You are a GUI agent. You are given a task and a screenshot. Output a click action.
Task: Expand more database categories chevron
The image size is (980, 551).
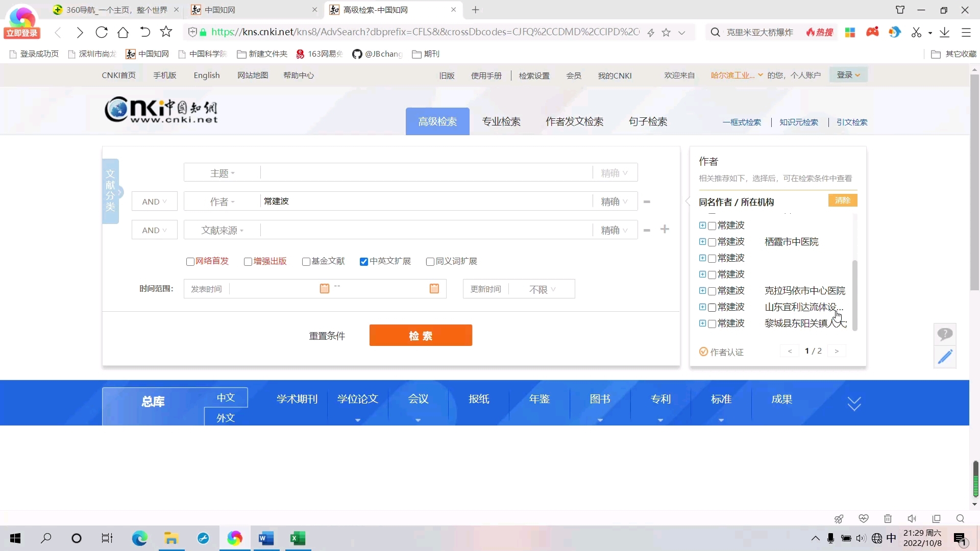click(854, 404)
